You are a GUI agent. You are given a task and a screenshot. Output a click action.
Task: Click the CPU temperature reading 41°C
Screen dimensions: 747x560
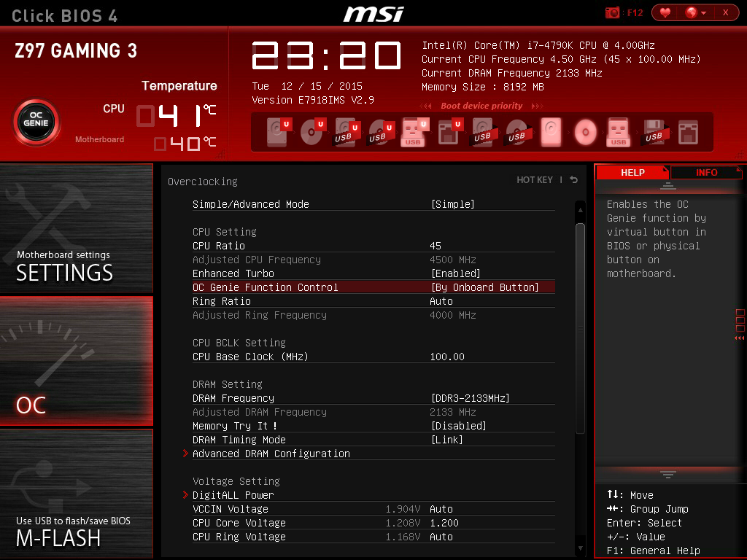point(177,115)
